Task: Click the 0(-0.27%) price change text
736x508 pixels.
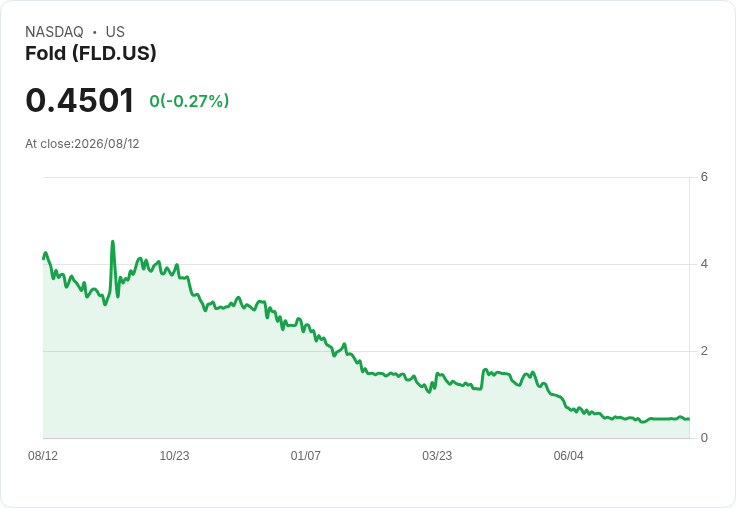Action: point(189,101)
